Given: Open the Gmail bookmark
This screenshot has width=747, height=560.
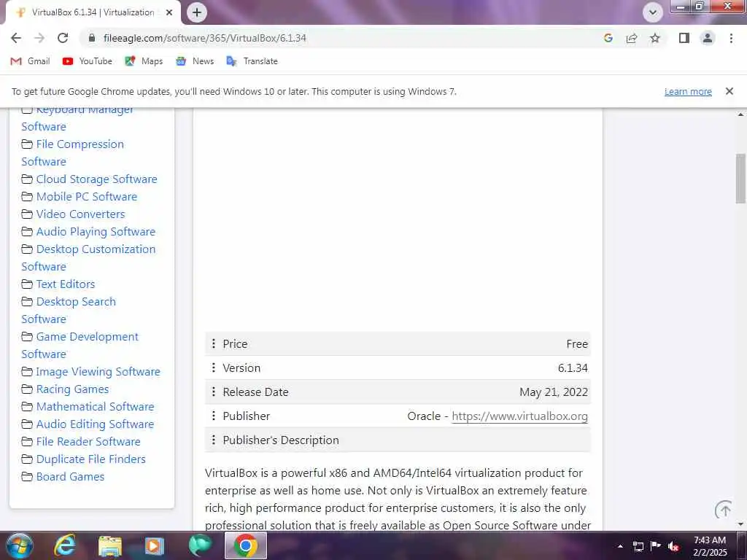Looking at the screenshot, I should click(x=30, y=61).
